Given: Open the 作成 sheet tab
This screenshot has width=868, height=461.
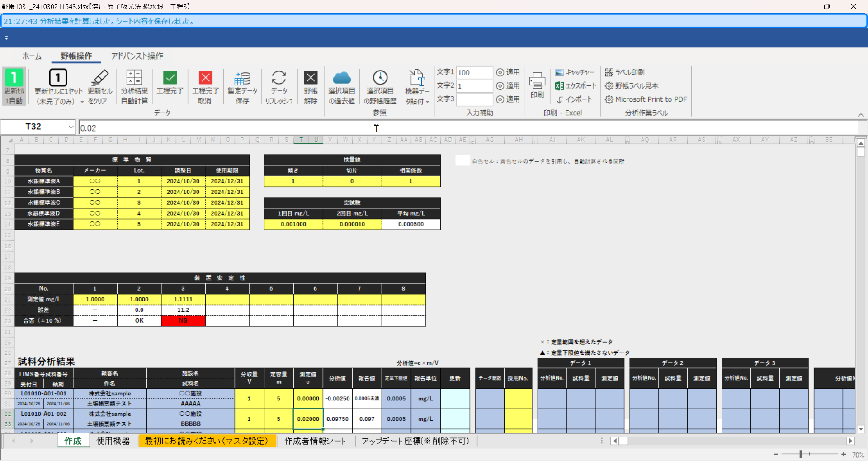Looking at the screenshot, I should [x=73, y=441].
